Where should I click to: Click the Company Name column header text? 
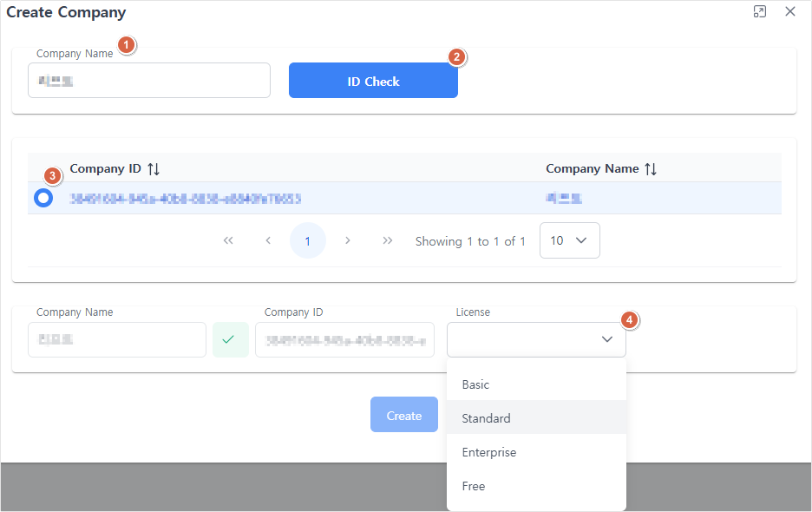pos(593,169)
